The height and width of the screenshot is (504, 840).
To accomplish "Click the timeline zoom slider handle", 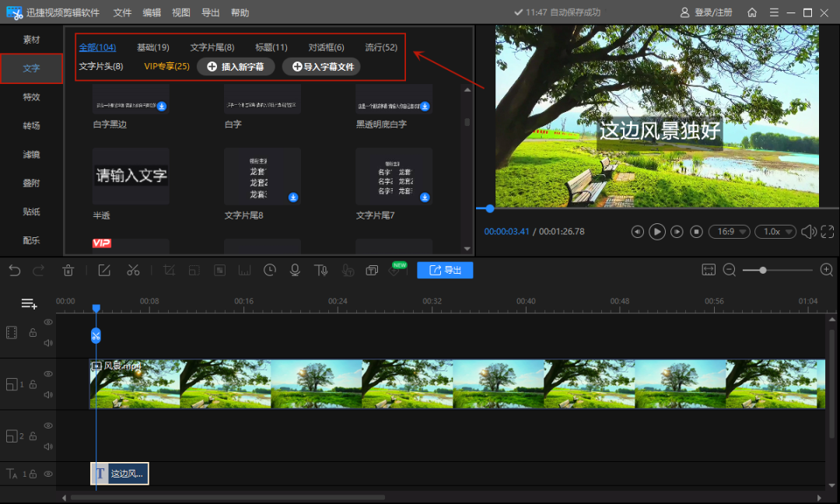I will pos(763,270).
